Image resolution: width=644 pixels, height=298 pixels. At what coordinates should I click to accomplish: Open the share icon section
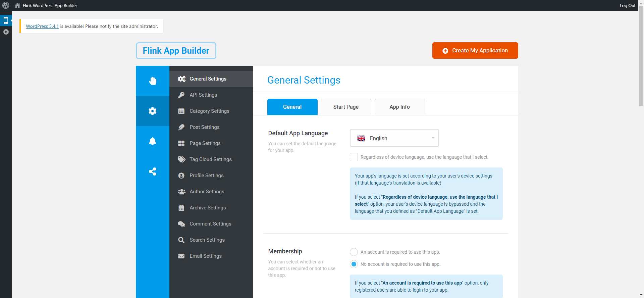153,171
